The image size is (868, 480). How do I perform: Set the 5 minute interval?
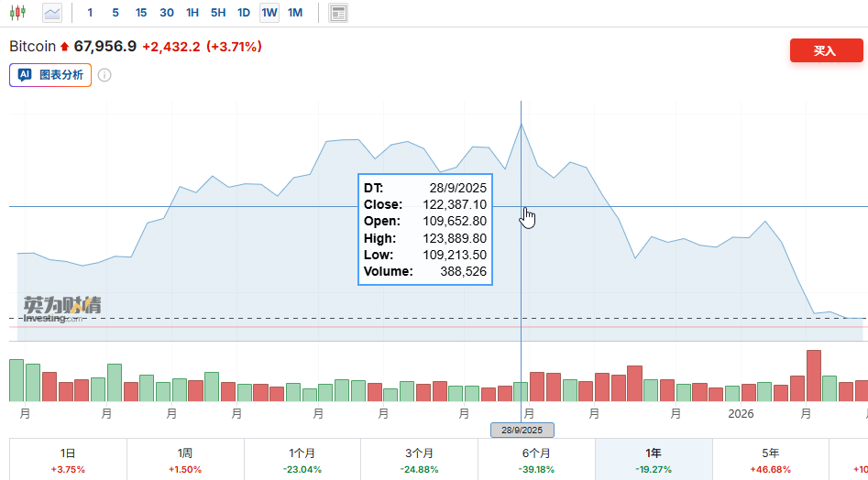(x=115, y=12)
